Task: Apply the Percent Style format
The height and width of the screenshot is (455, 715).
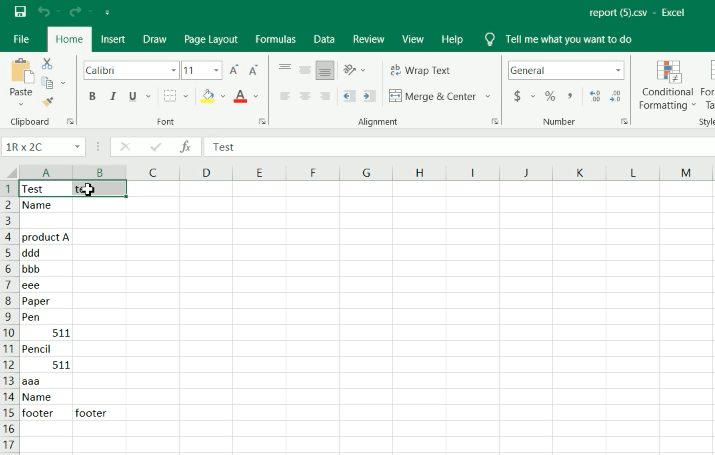Action: 550,96
